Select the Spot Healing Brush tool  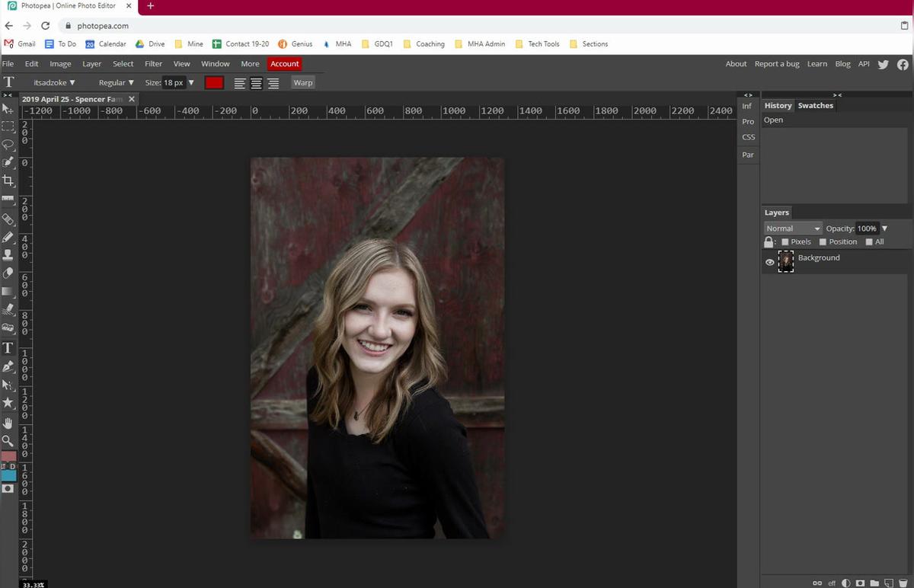pos(8,219)
